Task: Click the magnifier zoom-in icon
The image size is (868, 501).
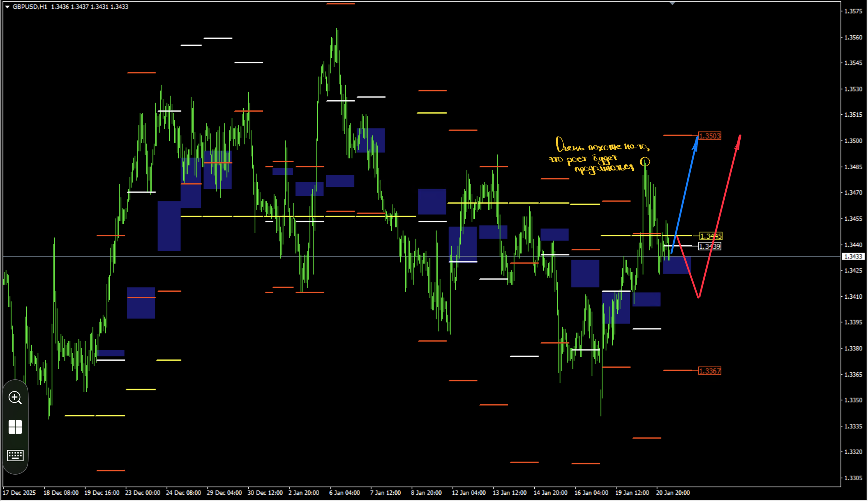Action: click(15, 398)
